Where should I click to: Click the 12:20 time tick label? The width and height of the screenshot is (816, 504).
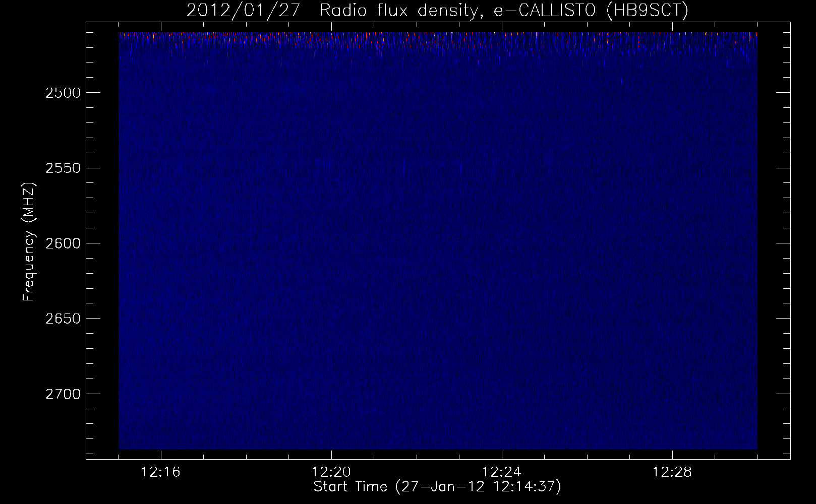[332, 472]
